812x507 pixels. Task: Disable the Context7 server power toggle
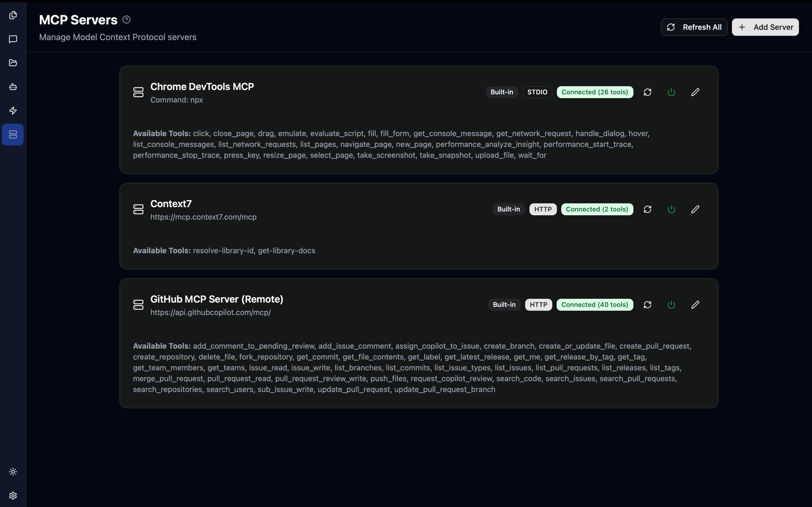(671, 209)
